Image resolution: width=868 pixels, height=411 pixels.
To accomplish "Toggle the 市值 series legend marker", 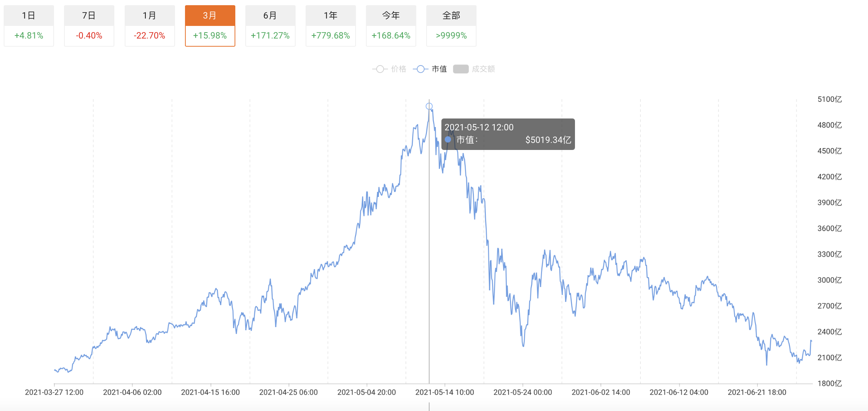I will (421, 69).
